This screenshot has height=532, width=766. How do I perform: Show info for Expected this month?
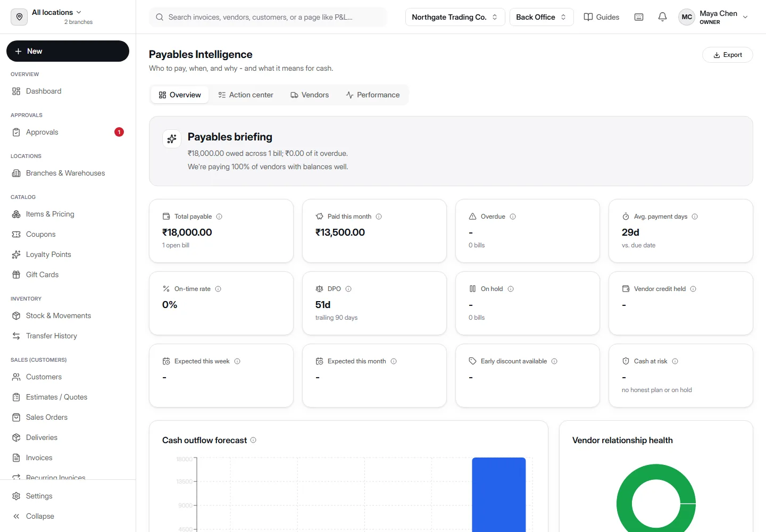point(394,361)
